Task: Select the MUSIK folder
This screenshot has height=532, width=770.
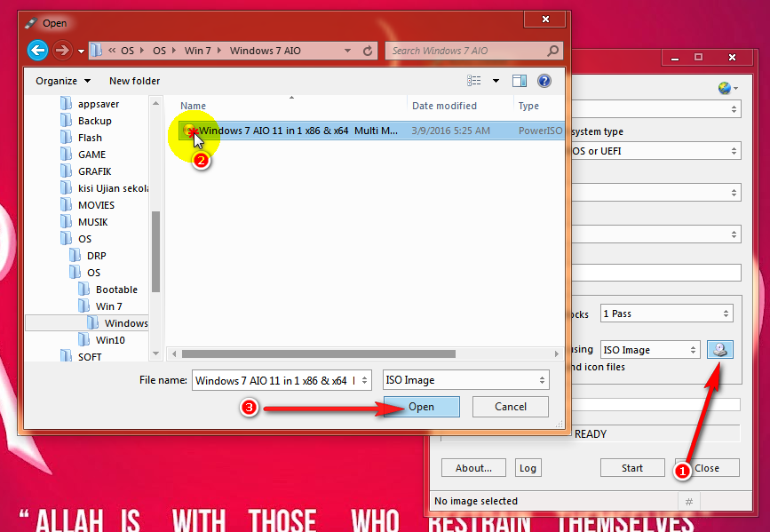Action: coord(93,222)
